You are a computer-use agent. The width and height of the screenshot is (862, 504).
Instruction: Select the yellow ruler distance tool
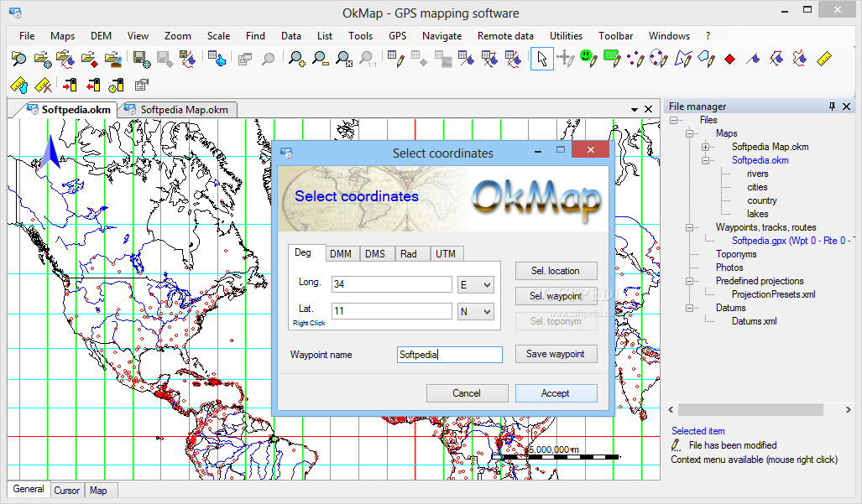824,58
